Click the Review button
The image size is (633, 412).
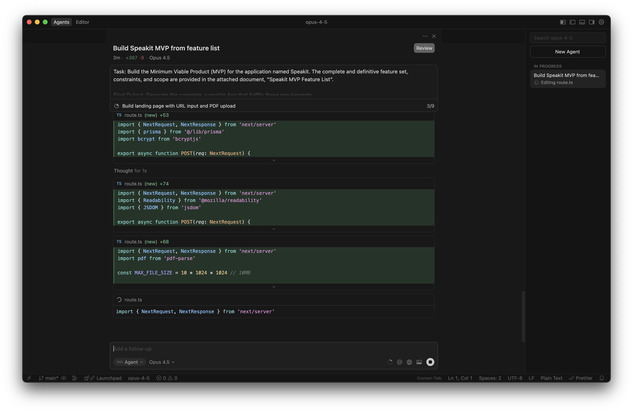[424, 48]
